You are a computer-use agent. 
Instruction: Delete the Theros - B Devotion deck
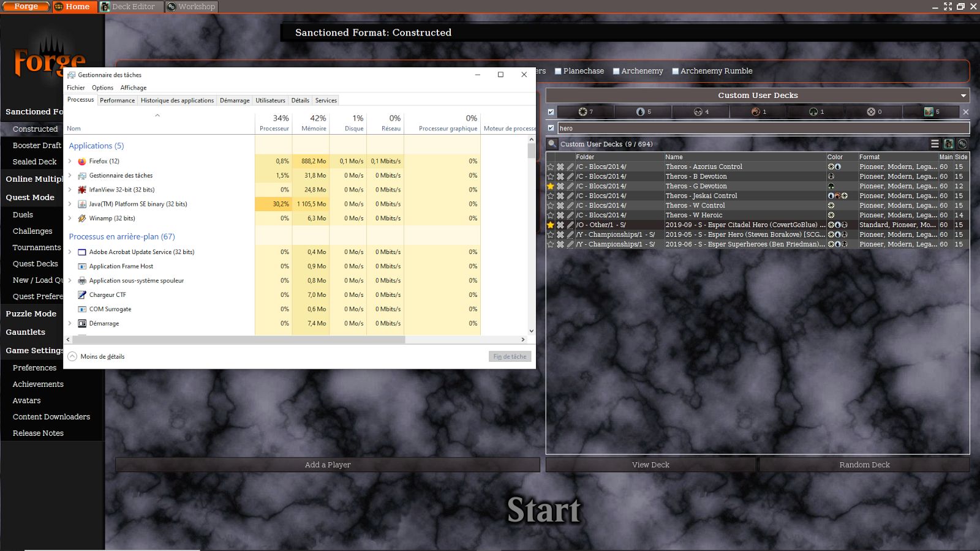point(560,176)
